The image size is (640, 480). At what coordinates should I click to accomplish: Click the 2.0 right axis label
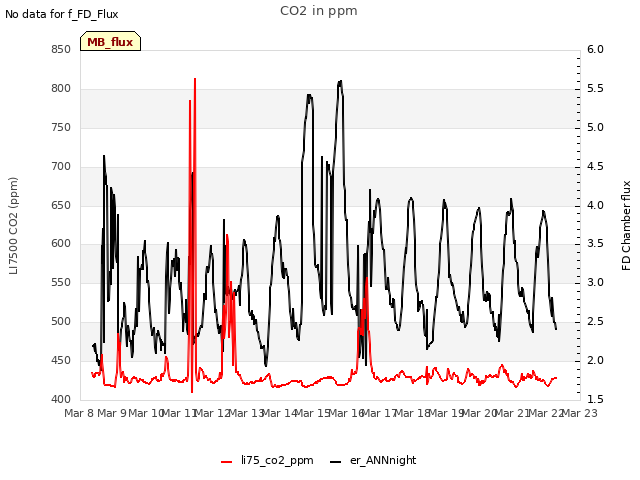point(595,360)
